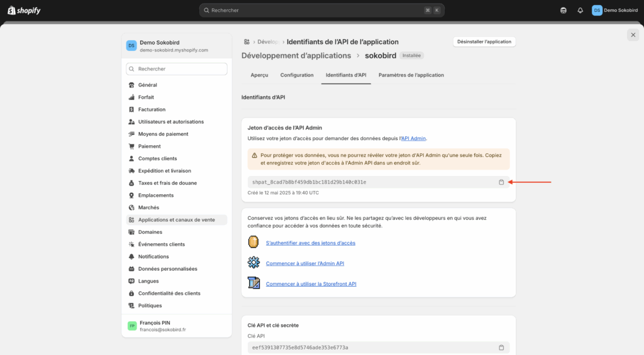The height and width of the screenshot is (355, 644).
Task: Go to Moyens de paiement settings
Action: (163, 134)
